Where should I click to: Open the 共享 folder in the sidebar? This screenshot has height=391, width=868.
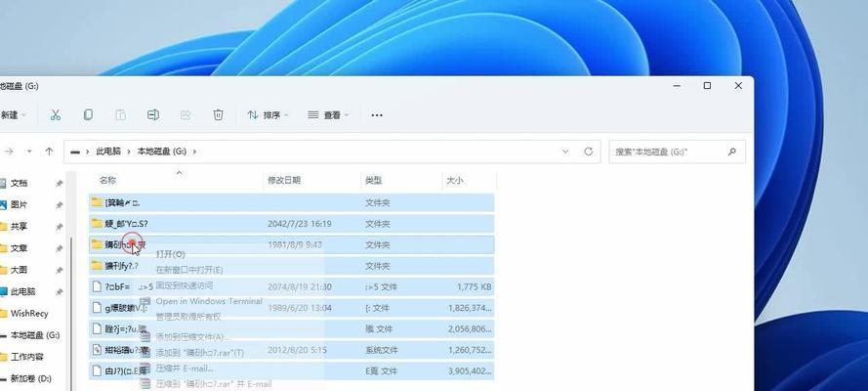point(19,227)
